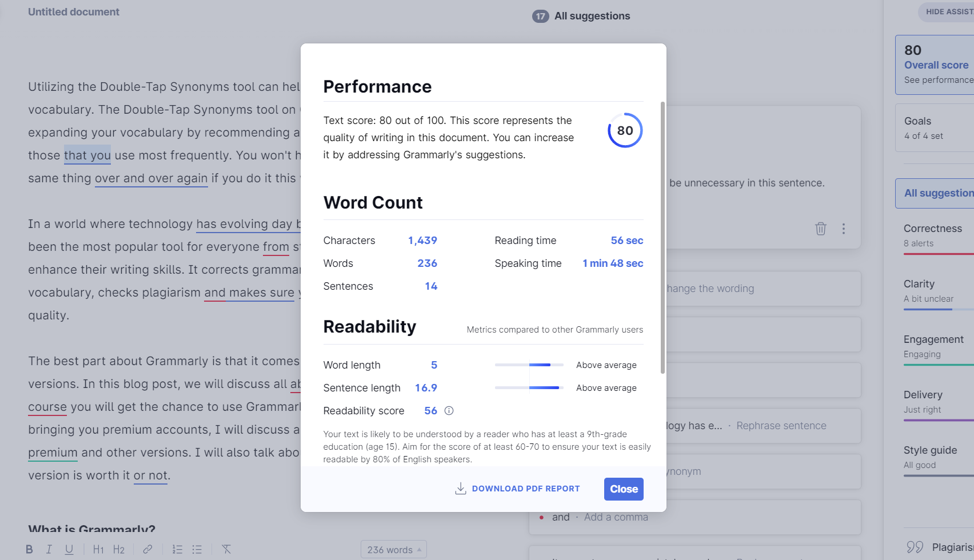Close the Performance dialog
This screenshot has height=560, width=974.
(x=623, y=489)
